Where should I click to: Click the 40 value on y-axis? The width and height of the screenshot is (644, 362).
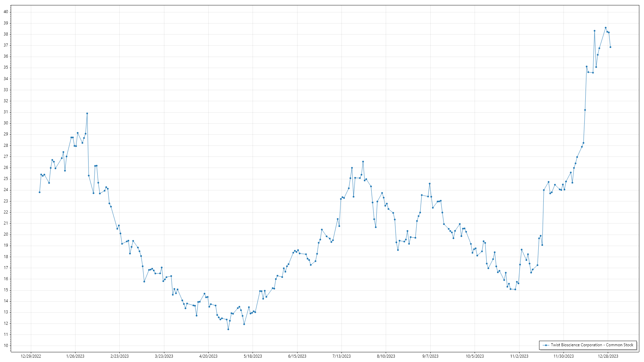6,12
